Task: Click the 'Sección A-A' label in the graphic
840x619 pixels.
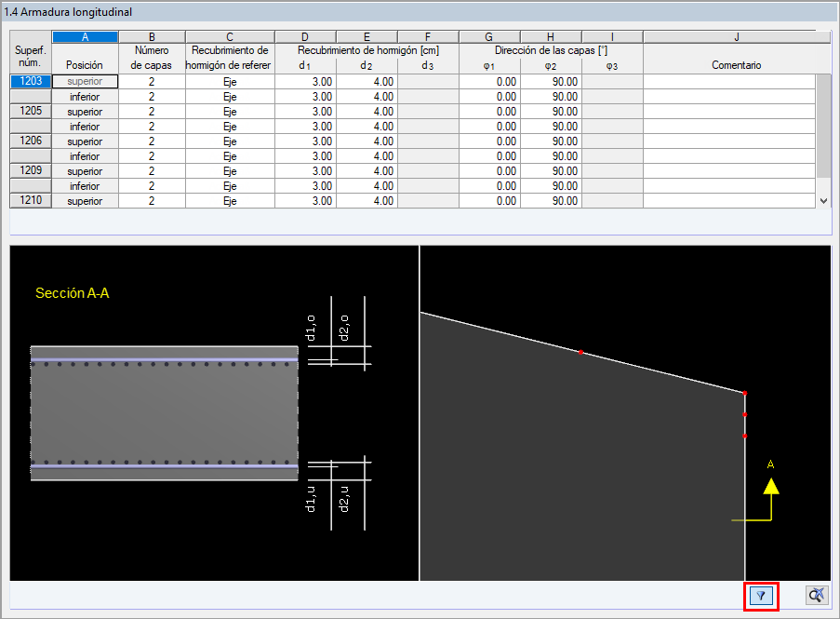Action: click(73, 293)
